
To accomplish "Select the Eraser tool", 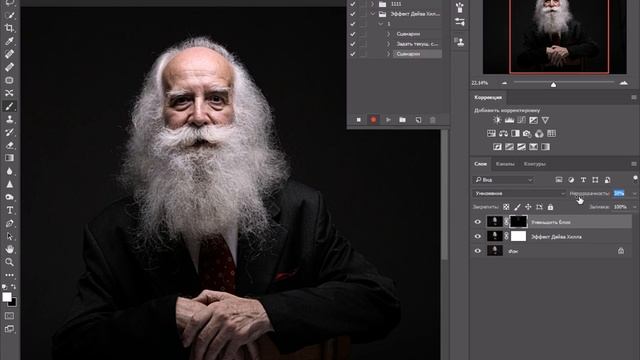I will 9,145.
